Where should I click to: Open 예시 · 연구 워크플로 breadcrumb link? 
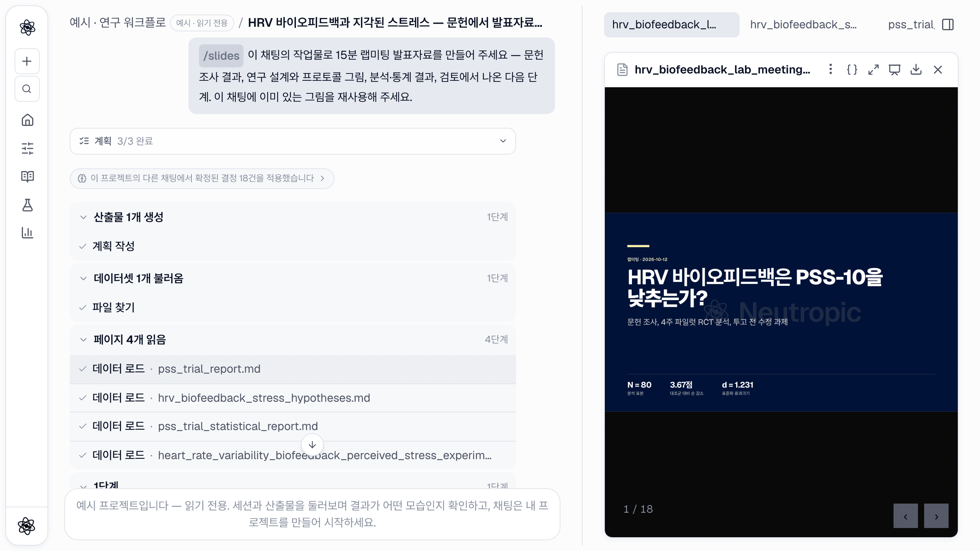[x=118, y=23]
